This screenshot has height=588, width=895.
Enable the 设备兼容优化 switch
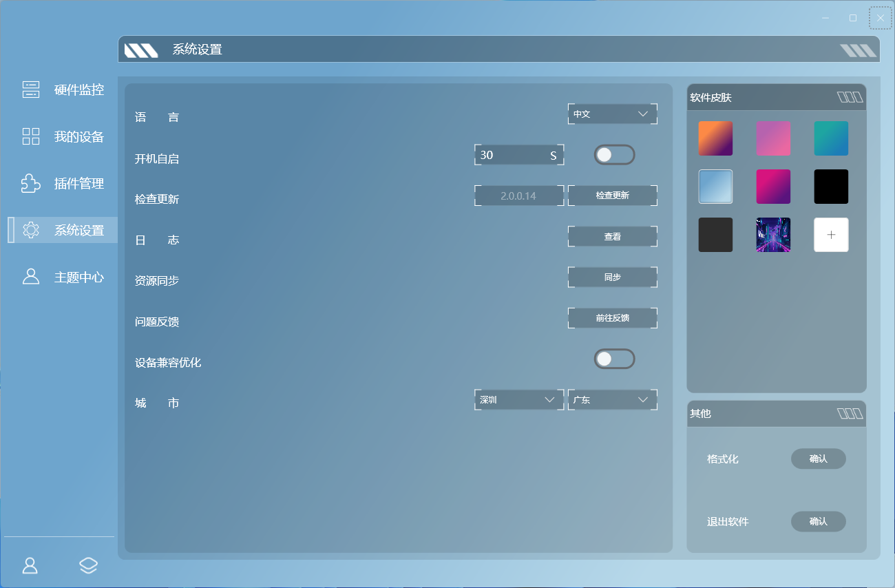click(614, 359)
